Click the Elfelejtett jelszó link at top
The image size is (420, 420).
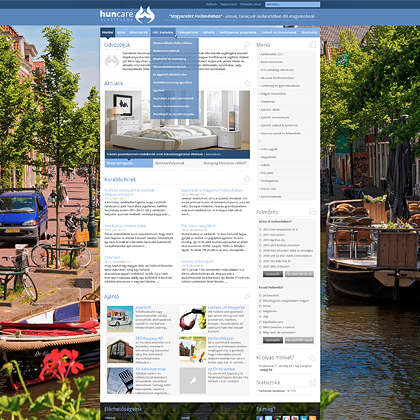pyautogui.click(x=251, y=4)
